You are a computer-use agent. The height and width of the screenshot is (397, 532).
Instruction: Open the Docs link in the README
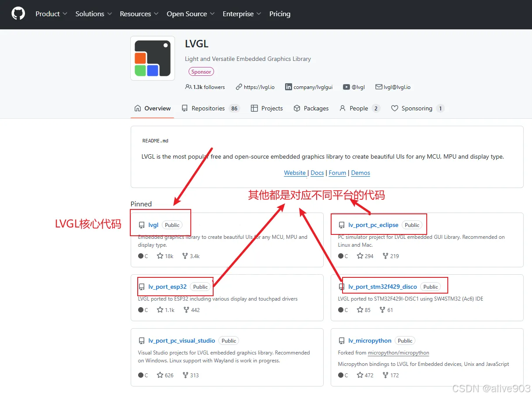(x=317, y=173)
